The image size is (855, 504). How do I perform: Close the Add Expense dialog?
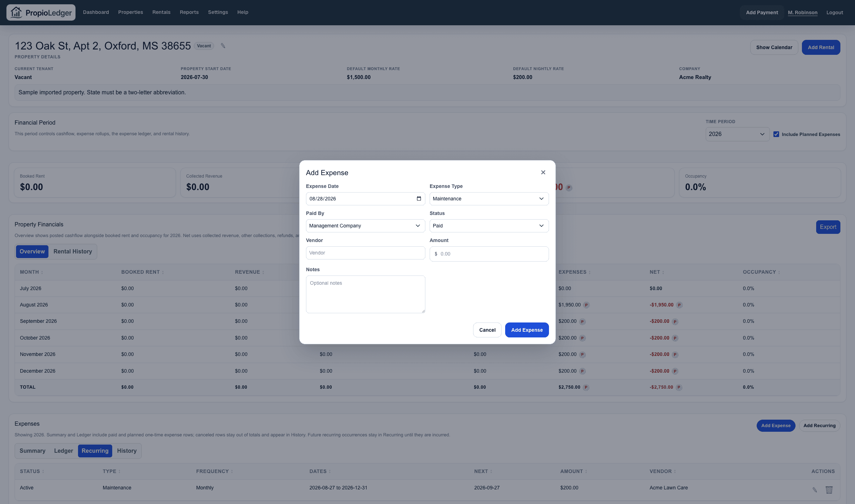(543, 172)
